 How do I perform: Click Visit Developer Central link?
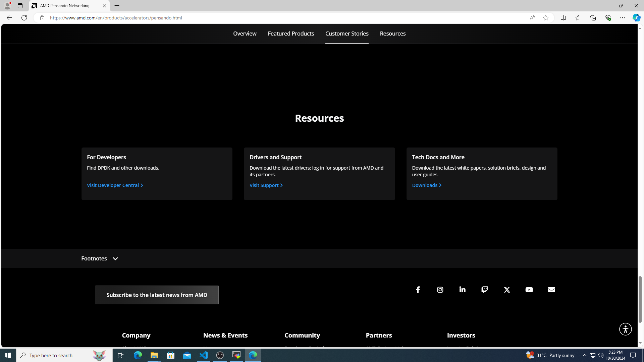coord(115,185)
